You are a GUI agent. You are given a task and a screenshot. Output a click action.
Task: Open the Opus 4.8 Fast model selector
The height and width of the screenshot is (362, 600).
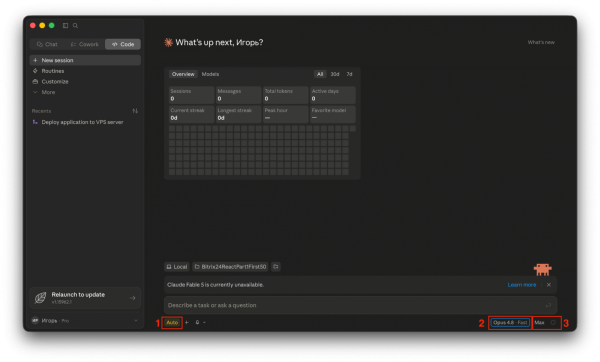pyautogui.click(x=510, y=323)
